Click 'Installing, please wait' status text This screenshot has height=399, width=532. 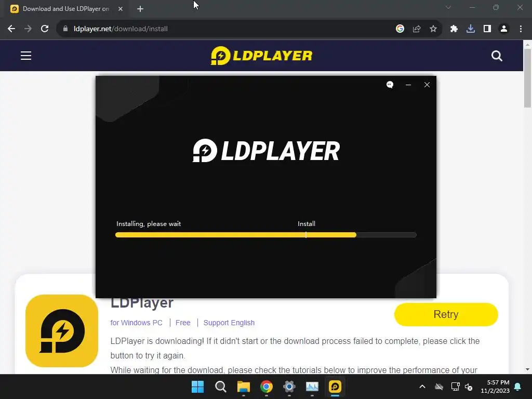[149, 223]
